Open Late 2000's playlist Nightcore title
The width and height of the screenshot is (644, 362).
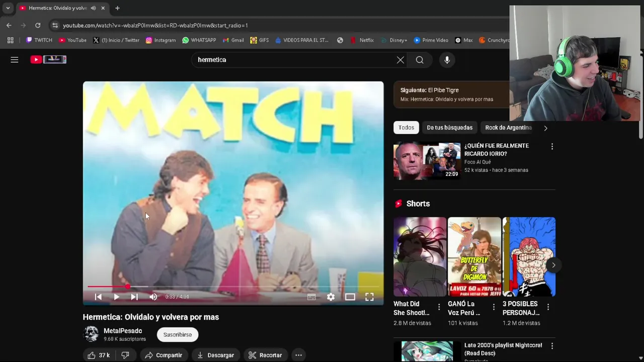(503, 349)
